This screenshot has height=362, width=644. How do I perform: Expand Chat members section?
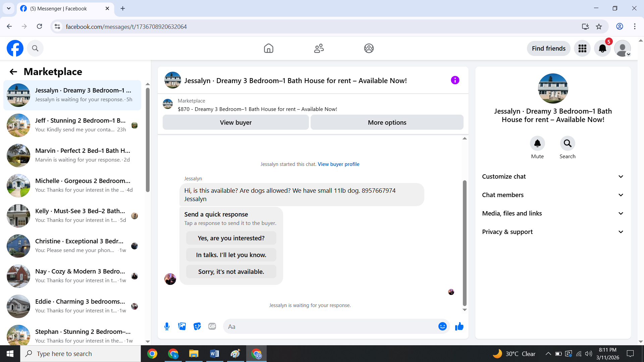(x=553, y=195)
